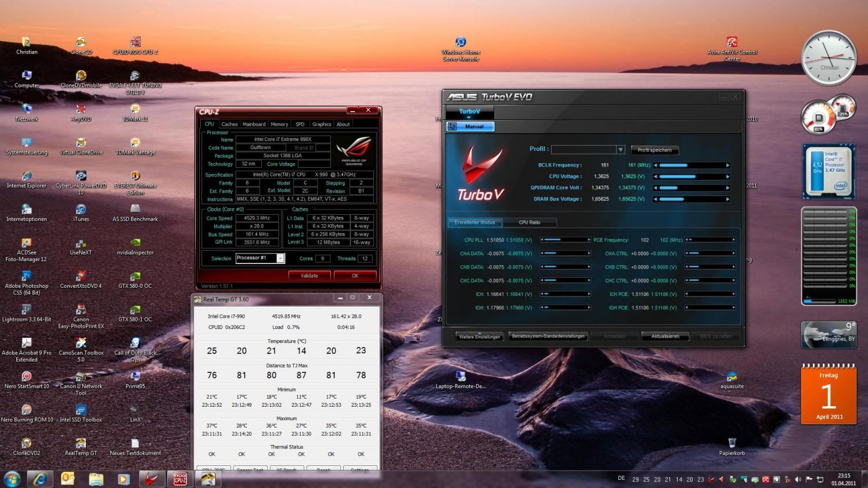Click OK in CPU-Z window
This screenshot has height=488, width=868.
pyautogui.click(x=355, y=276)
